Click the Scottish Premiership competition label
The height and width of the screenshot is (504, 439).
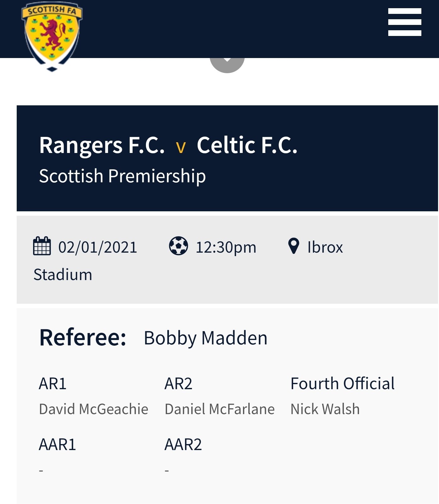pyautogui.click(x=122, y=176)
